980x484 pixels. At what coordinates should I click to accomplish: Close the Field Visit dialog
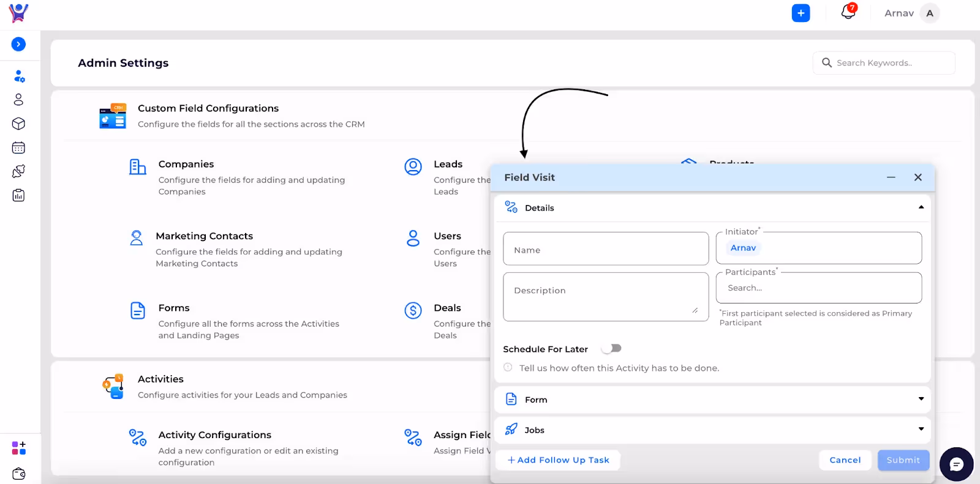click(x=918, y=177)
